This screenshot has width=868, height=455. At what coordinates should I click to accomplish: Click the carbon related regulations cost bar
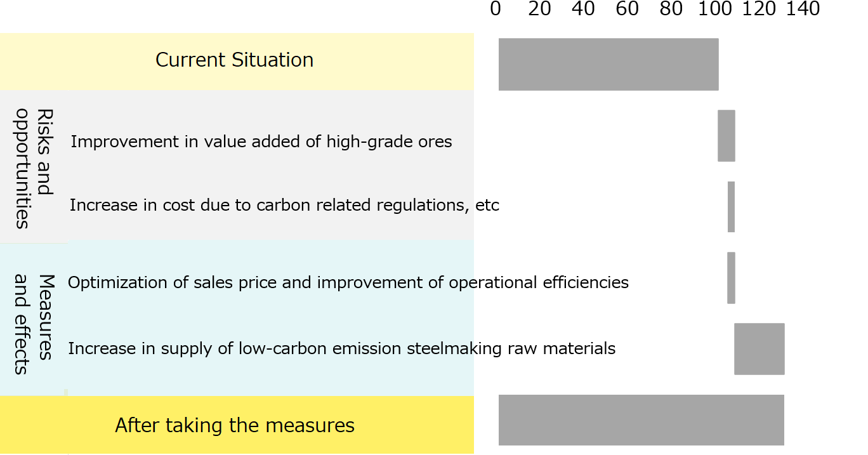(731, 207)
